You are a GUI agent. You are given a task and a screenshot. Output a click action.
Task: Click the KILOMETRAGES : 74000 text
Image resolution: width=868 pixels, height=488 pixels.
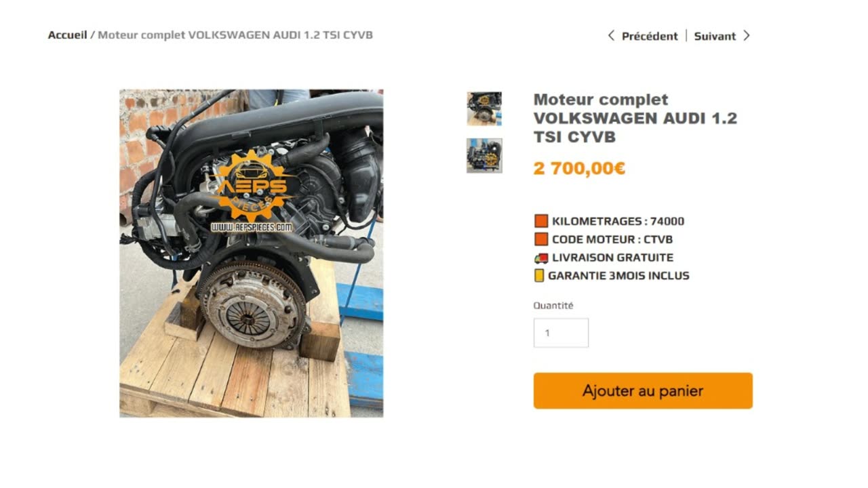(x=618, y=221)
